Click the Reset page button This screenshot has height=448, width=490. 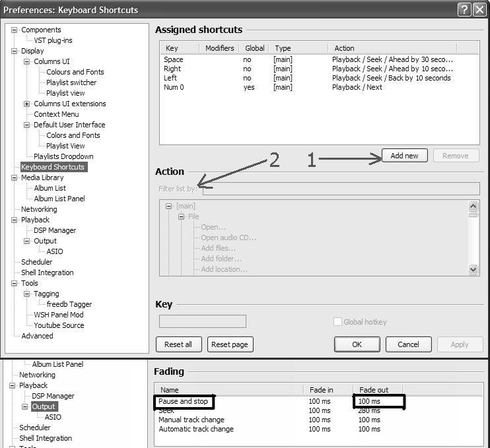coord(230,344)
